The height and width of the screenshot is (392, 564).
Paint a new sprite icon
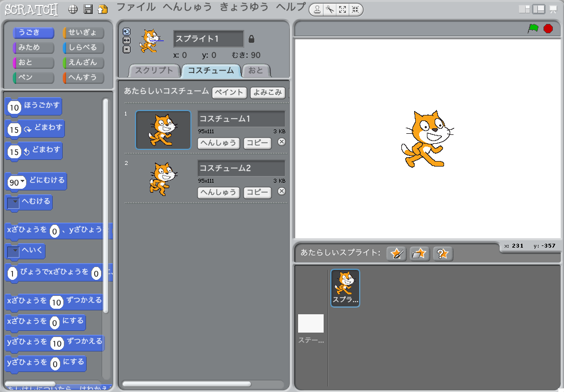[396, 254]
